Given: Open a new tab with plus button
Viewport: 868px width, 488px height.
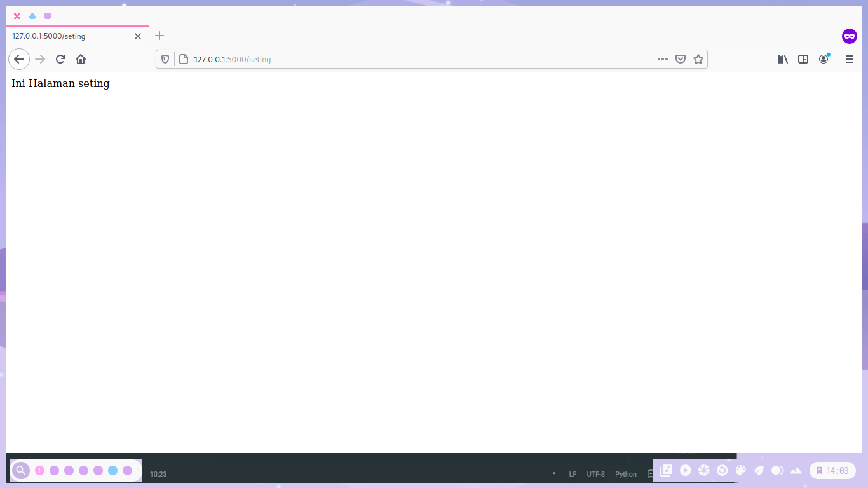Looking at the screenshot, I should click(159, 36).
